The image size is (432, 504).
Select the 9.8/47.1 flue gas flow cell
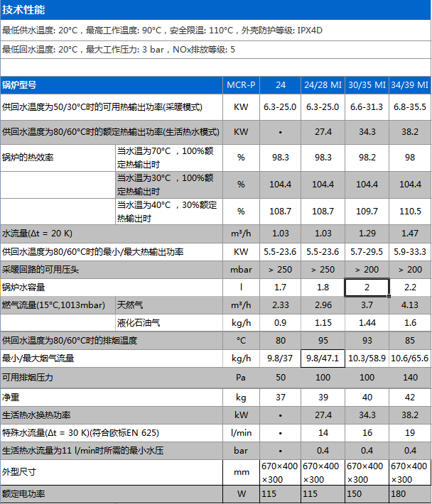pyautogui.click(x=323, y=358)
